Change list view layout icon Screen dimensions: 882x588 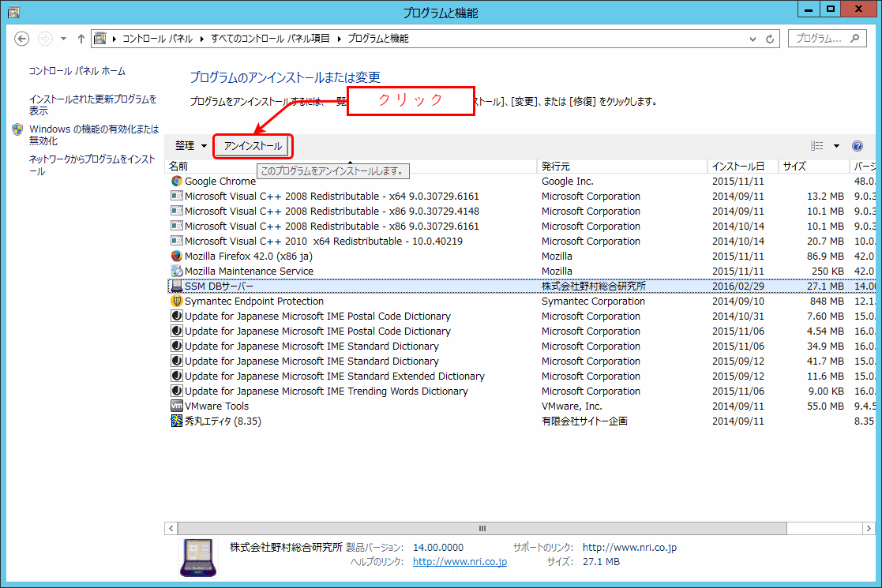(816, 146)
